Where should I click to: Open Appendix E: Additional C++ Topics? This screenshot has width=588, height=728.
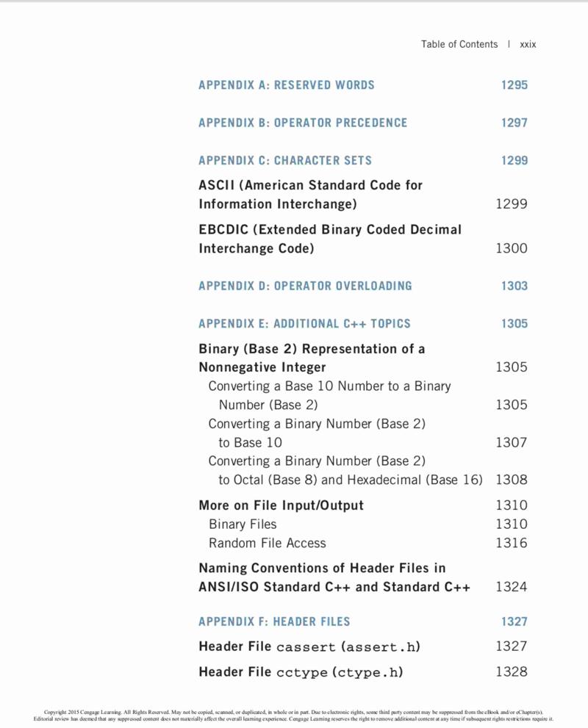coord(304,323)
